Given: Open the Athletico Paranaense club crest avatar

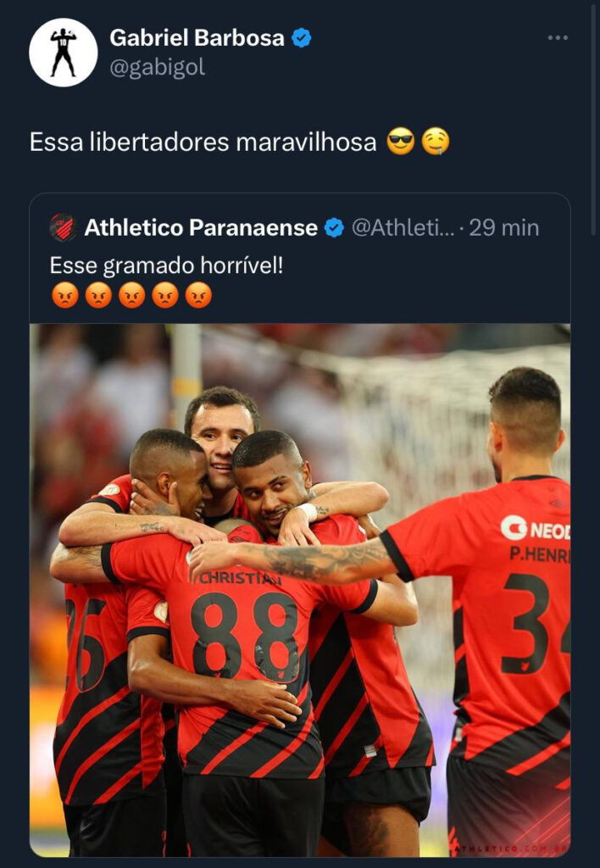Looking at the screenshot, I should click(x=63, y=227).
